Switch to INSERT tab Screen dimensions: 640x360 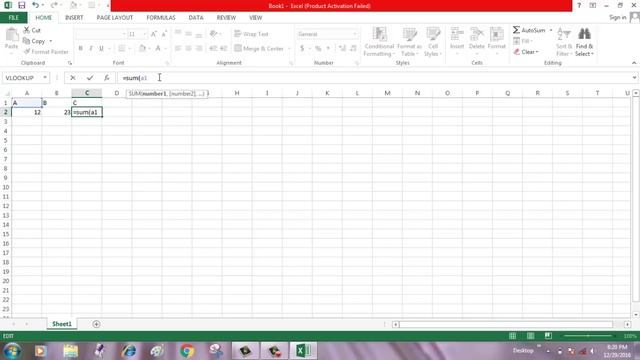(74, 18)
